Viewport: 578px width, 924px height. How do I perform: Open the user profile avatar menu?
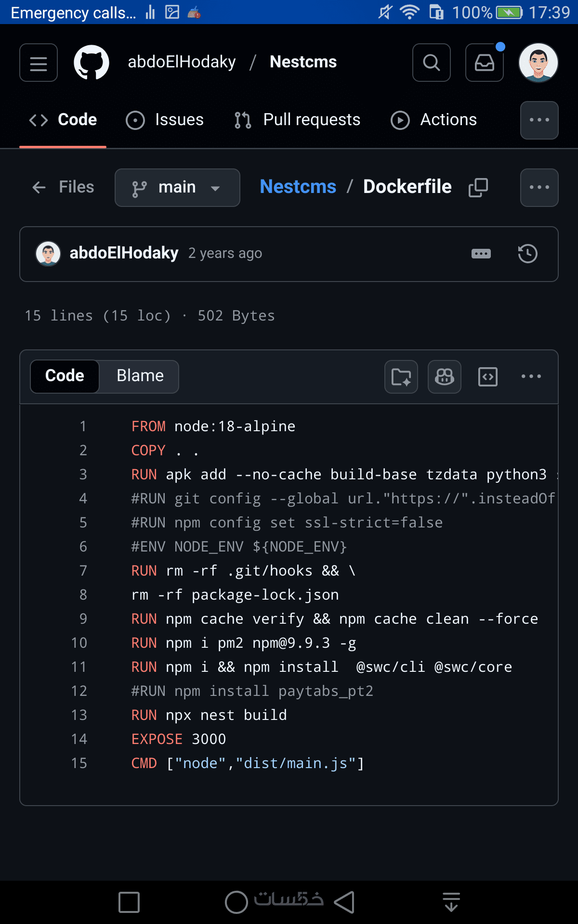(538, 63)
